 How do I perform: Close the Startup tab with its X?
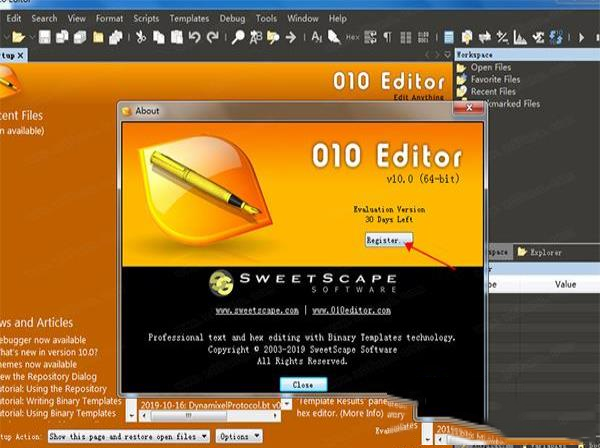21,56
